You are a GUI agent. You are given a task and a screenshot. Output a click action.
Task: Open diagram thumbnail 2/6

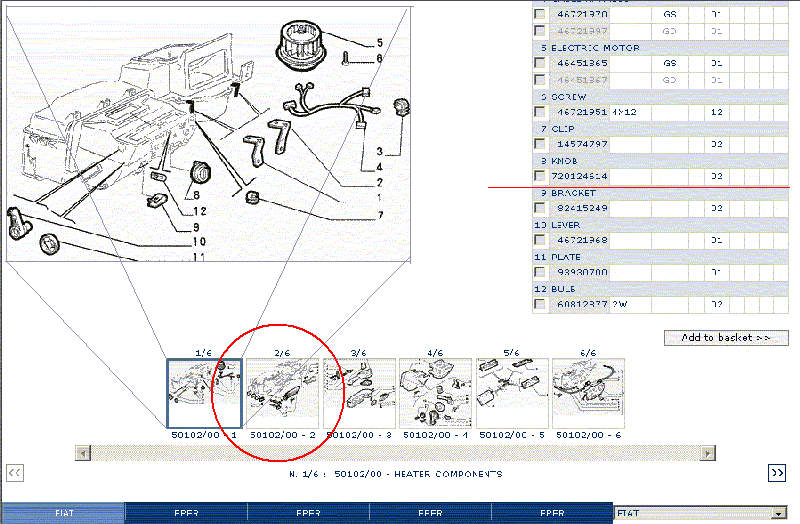[282, 393]
